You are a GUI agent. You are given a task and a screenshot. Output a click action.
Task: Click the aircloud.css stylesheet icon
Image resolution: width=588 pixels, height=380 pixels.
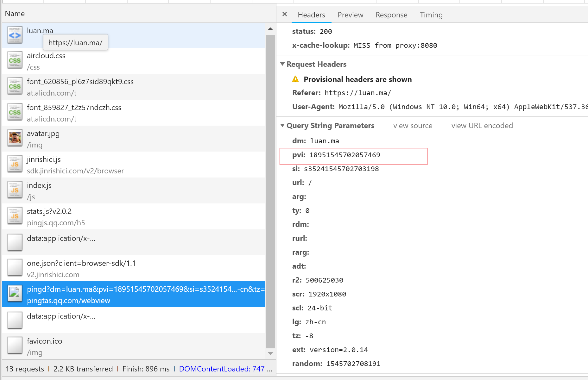point(15,60)
